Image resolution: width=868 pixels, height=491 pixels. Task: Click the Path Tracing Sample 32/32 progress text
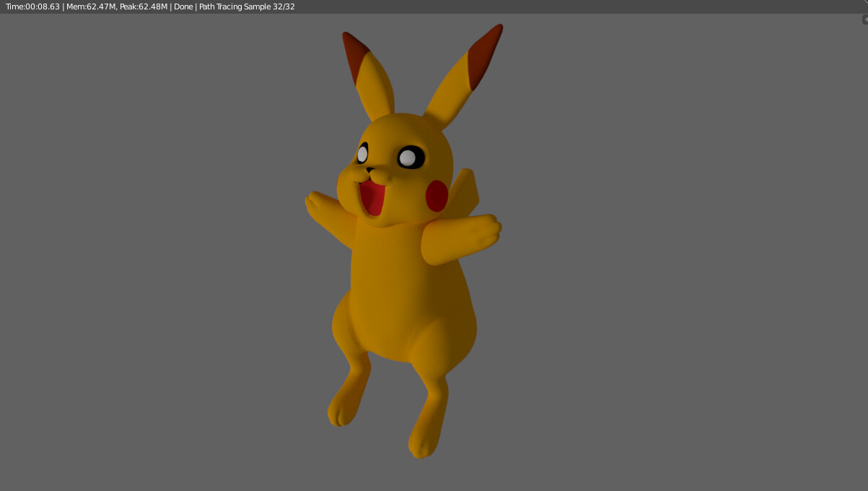tap(247, 6)
